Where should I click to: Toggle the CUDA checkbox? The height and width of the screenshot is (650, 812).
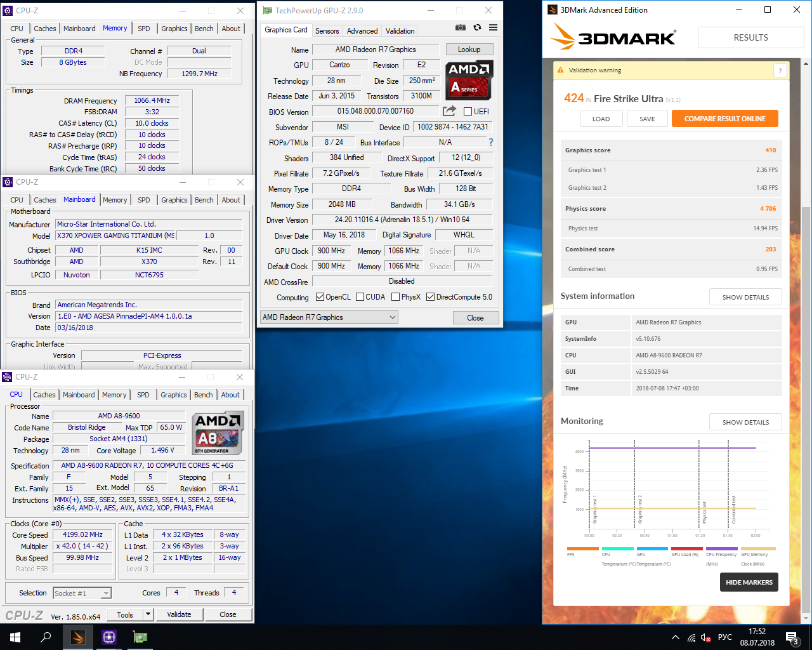[x=360, y=297]
